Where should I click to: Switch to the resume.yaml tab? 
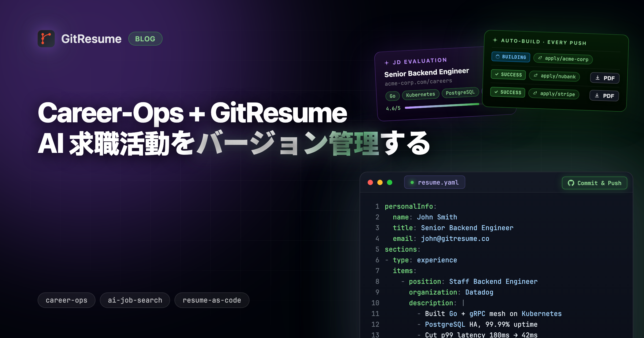(435, 182)
